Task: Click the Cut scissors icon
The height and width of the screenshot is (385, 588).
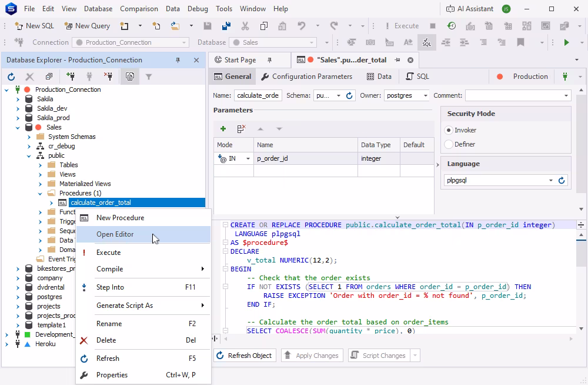Action: [x=245, y=26]
